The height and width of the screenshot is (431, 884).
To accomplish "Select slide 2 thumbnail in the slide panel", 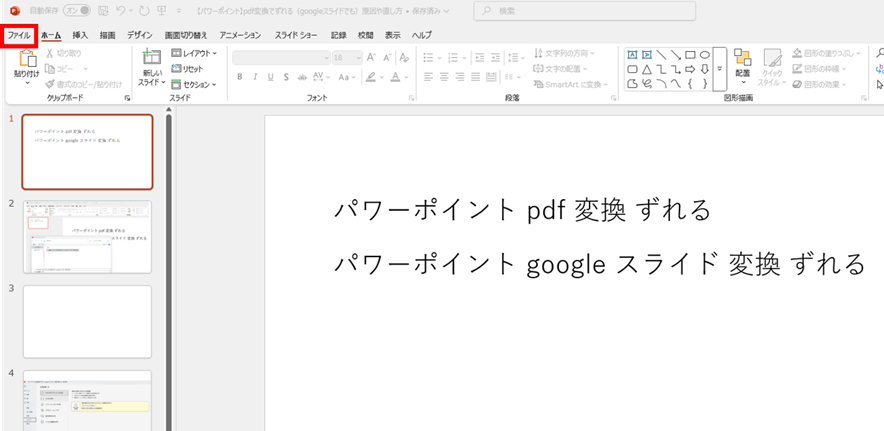I will tap(87, 237).
